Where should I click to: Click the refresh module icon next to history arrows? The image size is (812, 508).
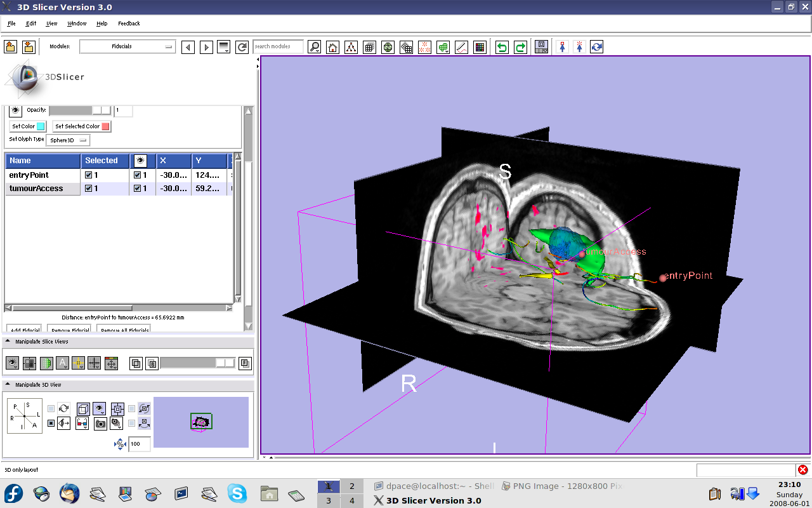[x=242, y=47]
